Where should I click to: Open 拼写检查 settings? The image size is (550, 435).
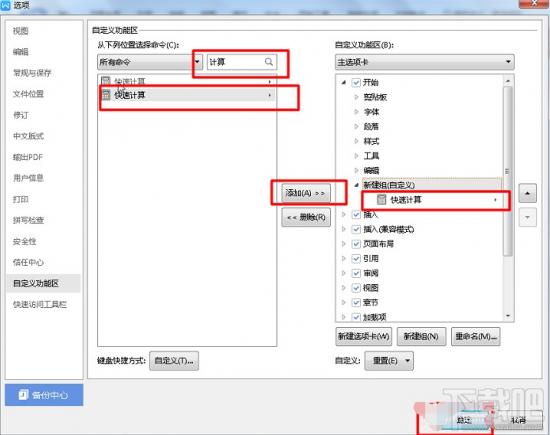28,220
